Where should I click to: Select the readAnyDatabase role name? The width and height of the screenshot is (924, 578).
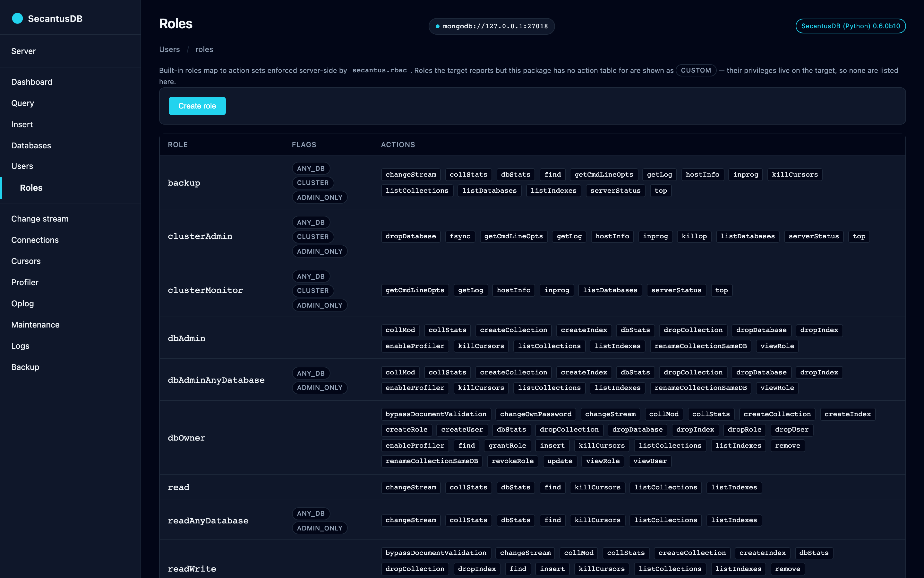tap(208, 521)
